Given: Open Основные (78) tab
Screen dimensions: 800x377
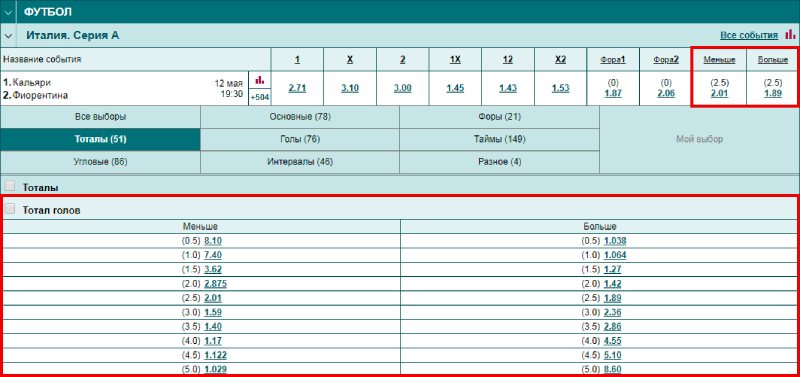Looking at the screenshot, I should click(300, 117).
